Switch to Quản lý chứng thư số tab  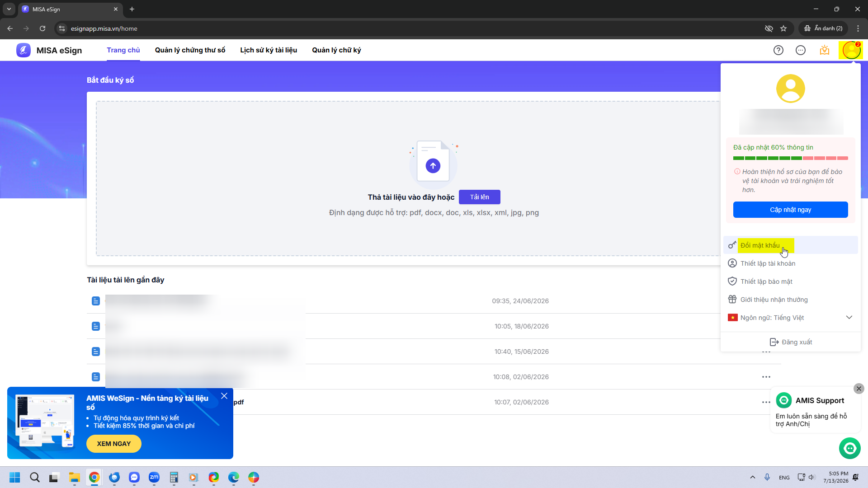coord(190,50)
